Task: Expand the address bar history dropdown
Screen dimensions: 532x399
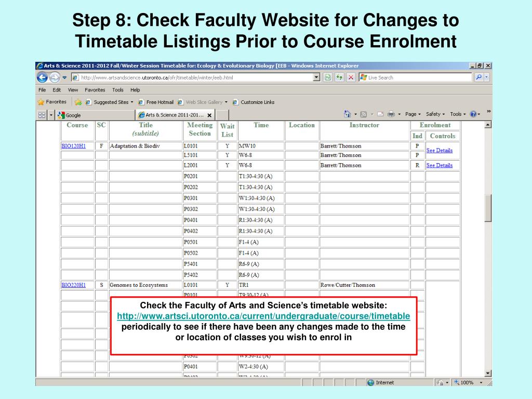Action: click(316, 77)
